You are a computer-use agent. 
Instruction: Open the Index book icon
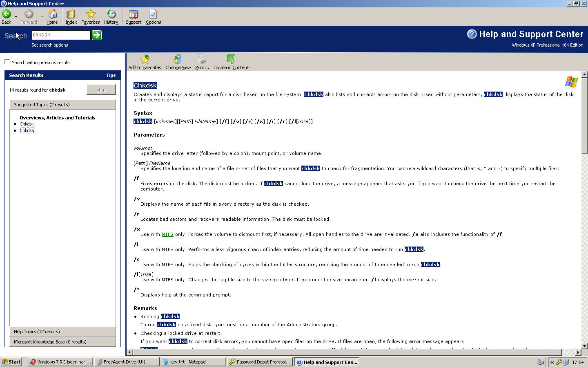(x=71, y=17)
